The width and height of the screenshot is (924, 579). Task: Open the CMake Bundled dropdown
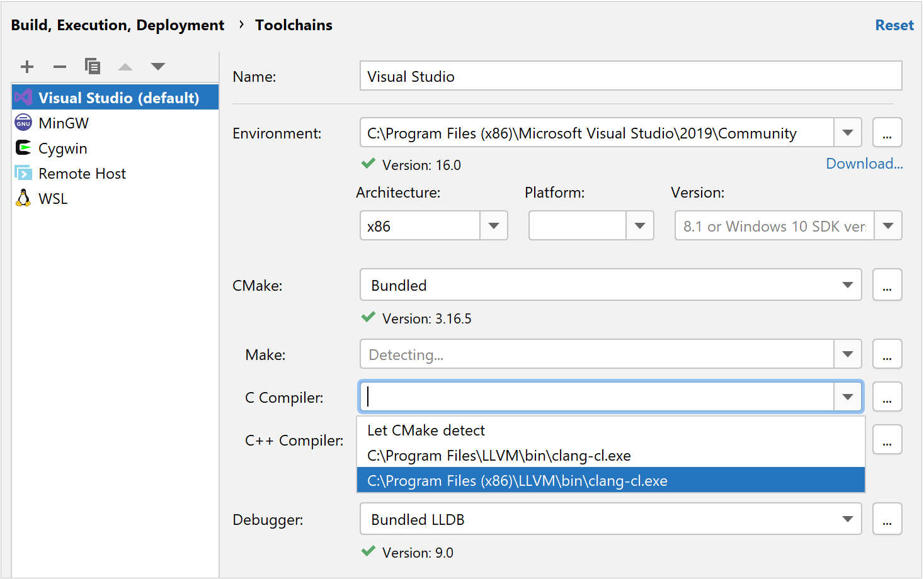click(611, 285)
